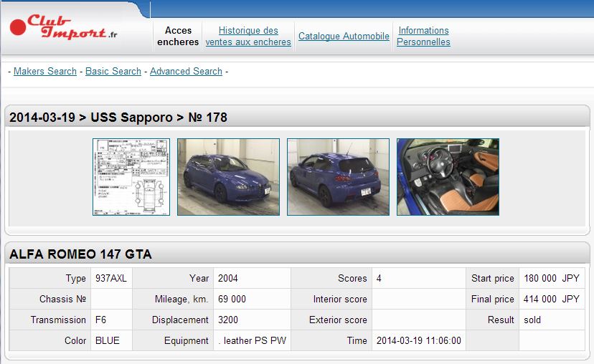Click the auction time 2014-03-19 11:06:00

[x=418, y=341]
